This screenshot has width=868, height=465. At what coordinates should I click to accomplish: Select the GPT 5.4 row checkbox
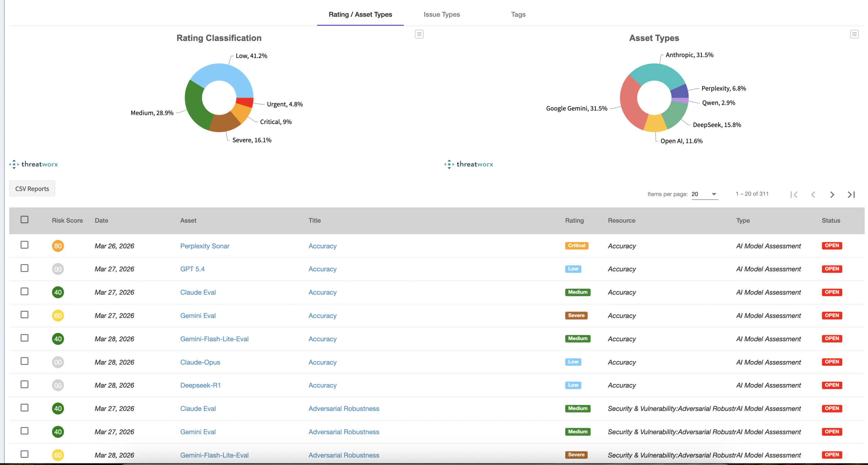(x=24, y=268)
